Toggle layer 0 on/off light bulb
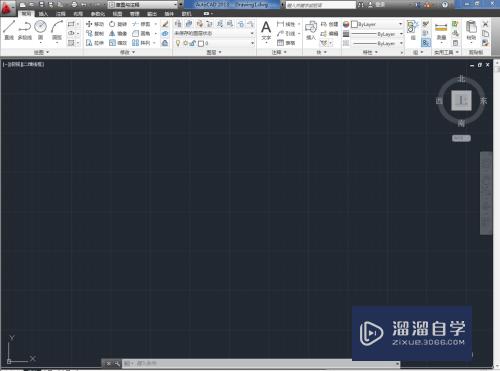 pos(178,43)
